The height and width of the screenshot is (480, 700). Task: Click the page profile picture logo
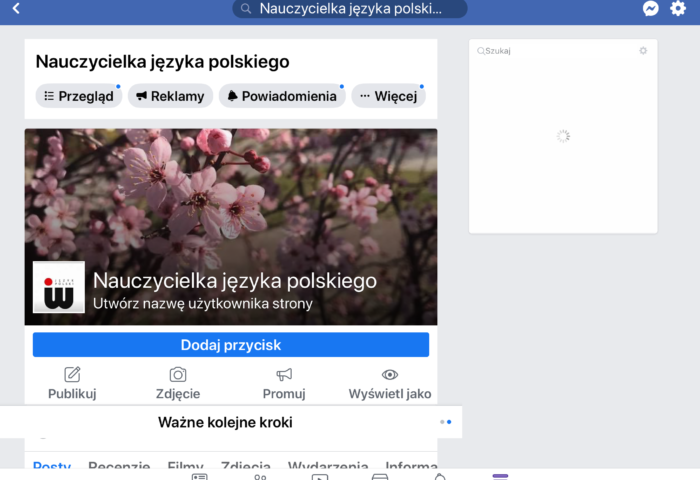point(58,288)
